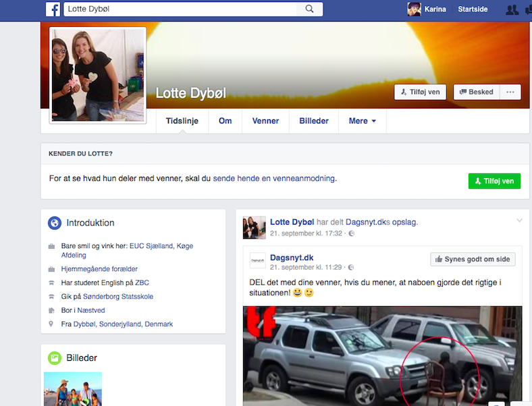Click the Facebook logo icon
This screenshot has height=406, width=532.
pos(53,9)
